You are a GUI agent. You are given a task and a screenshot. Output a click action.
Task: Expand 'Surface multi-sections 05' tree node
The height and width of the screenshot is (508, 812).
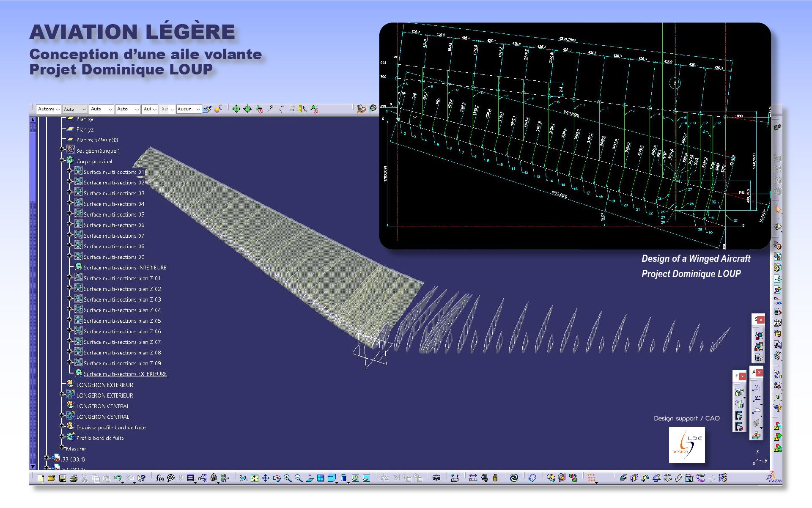tap(69, 214)
